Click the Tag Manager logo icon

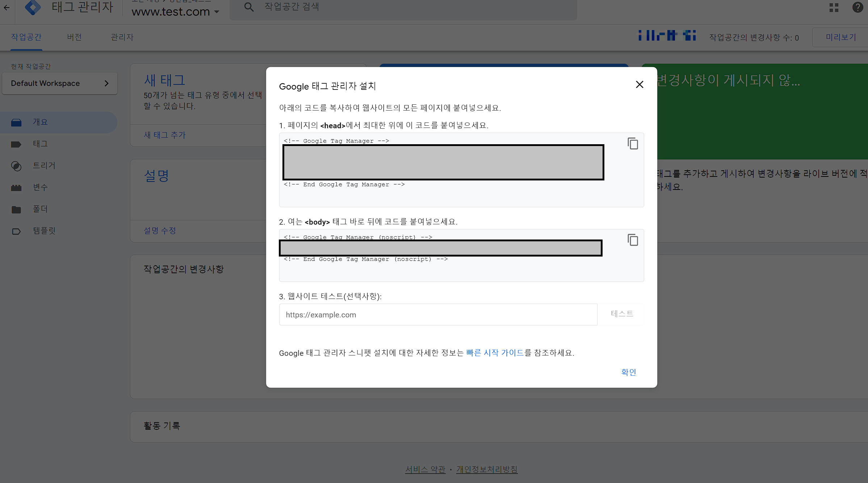[x=33, y=7]
